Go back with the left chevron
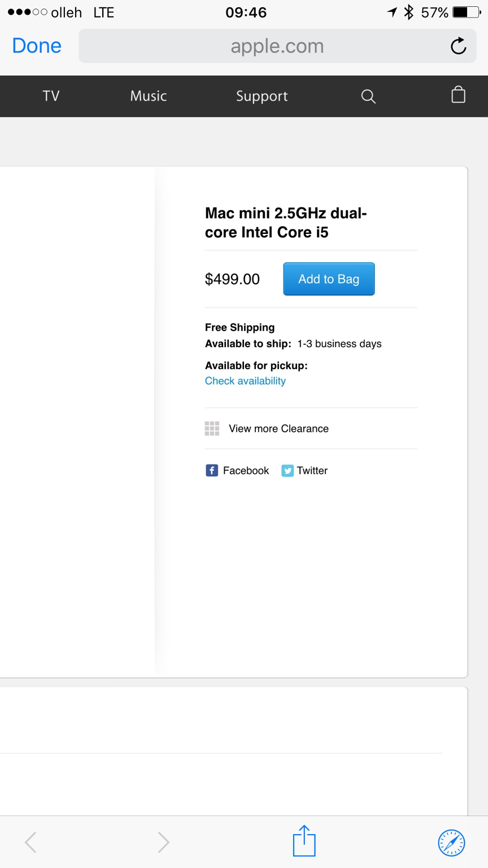The image size is (488, 868). point(31,842)
